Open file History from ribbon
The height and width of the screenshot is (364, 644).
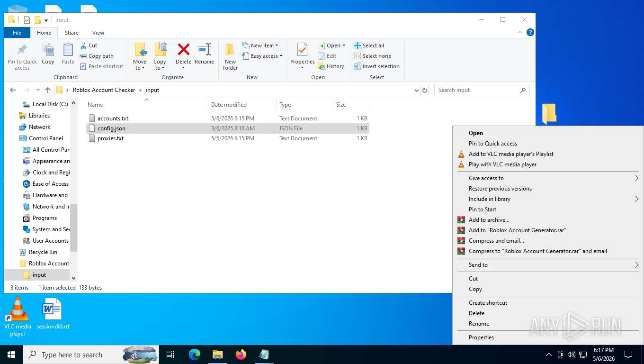pos(331,66)
